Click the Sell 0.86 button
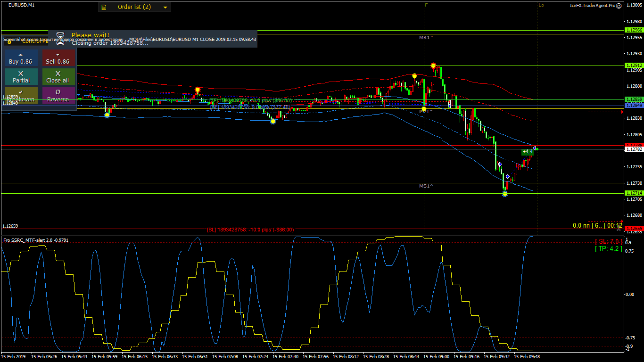This screenshot has width=644, height=362. [58, 58]
